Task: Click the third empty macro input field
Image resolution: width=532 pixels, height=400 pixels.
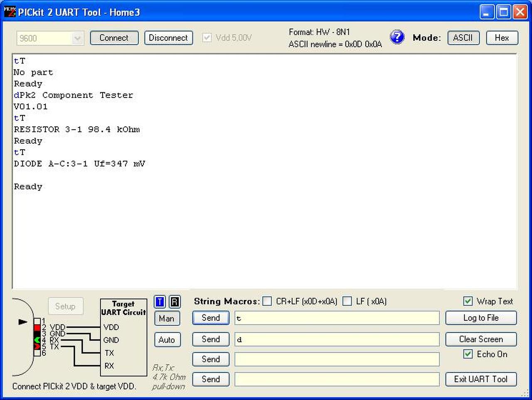Action: click(337, 359)
